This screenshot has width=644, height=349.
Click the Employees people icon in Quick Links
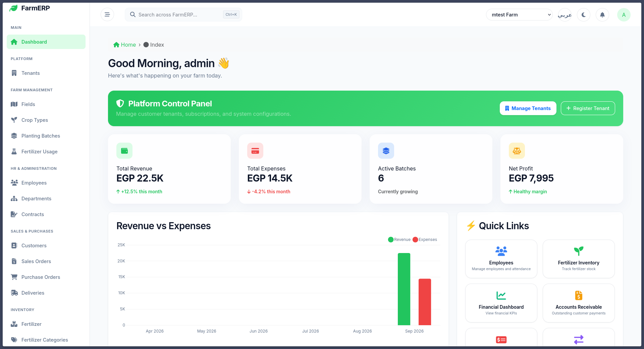click(x=501, y=251)
